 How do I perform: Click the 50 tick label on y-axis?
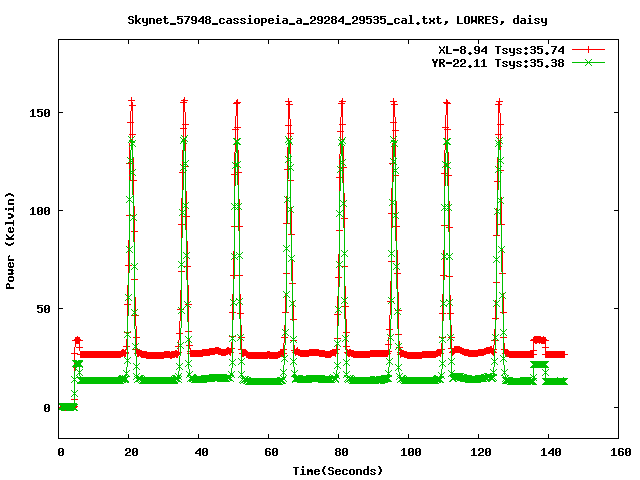tap(43, 309)
